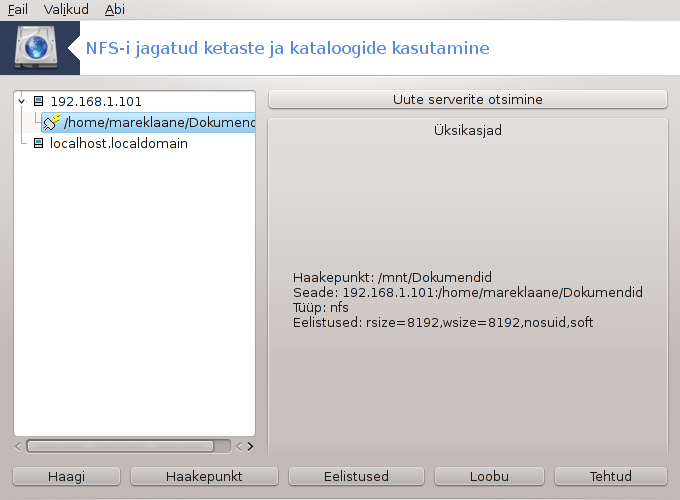Open the Abi menu
This screenshot has width=680, height=500.
[114, 9]
